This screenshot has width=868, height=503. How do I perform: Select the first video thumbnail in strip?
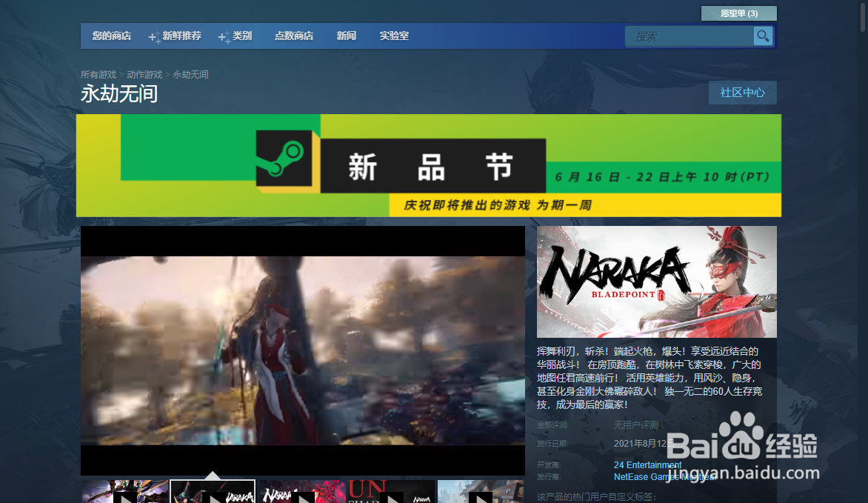pyautogui.click(x=125, y=491)
